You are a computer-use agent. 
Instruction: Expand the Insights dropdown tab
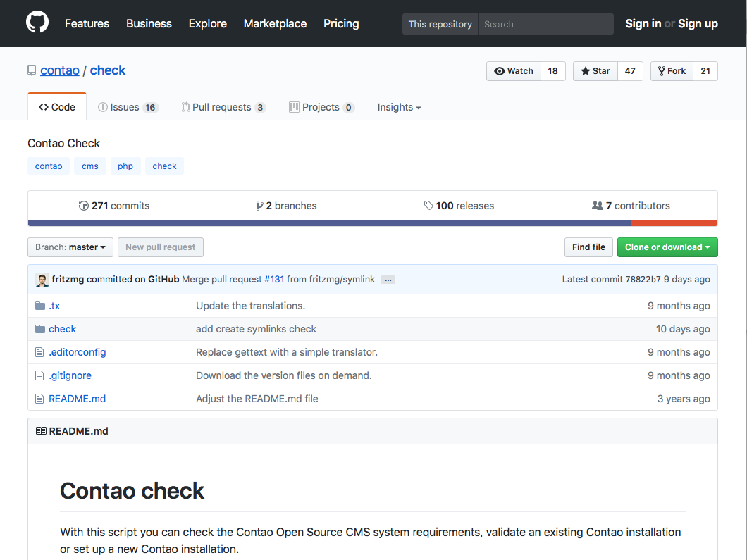point(399,107)
